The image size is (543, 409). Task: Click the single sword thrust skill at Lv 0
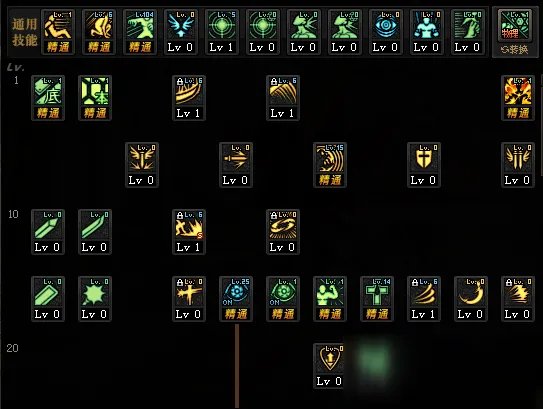236,165
